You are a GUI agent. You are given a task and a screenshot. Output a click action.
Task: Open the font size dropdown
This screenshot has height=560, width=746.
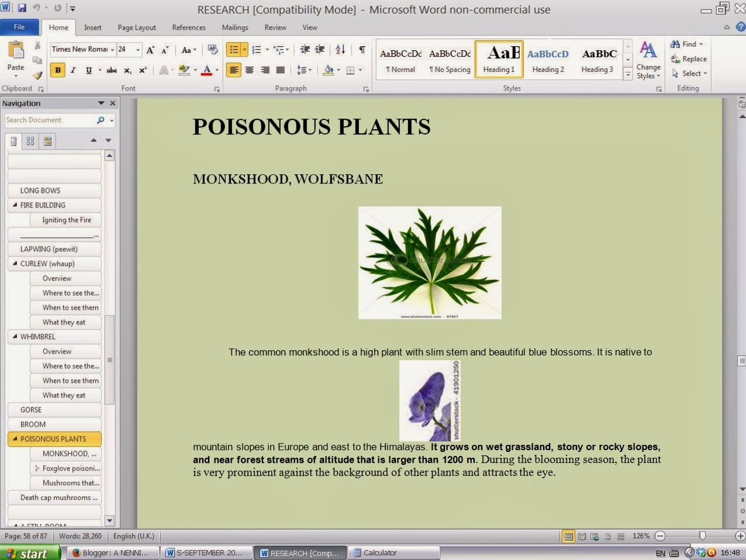(139, 50)
